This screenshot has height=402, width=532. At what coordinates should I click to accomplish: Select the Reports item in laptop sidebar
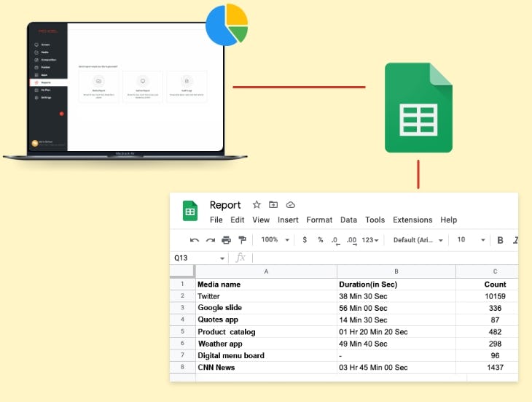(x=48, y=82)
